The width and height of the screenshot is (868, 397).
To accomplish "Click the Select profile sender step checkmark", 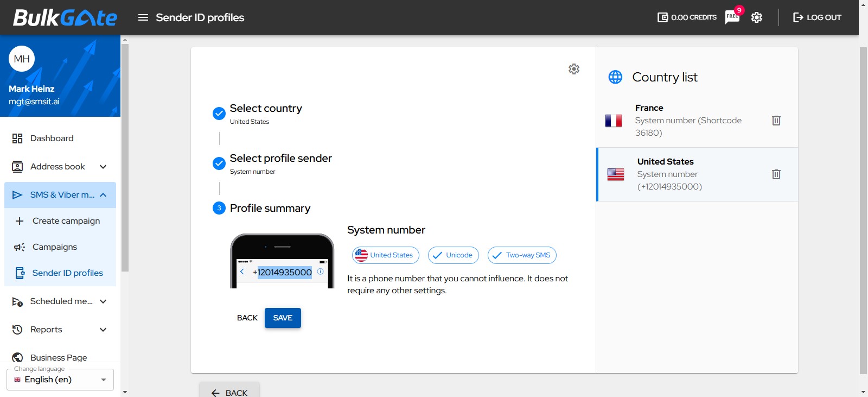I will [219, 163].
